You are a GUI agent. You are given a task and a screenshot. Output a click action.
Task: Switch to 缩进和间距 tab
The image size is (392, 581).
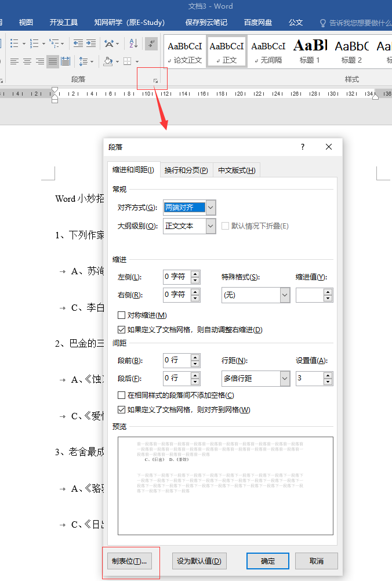coord(133,170)
